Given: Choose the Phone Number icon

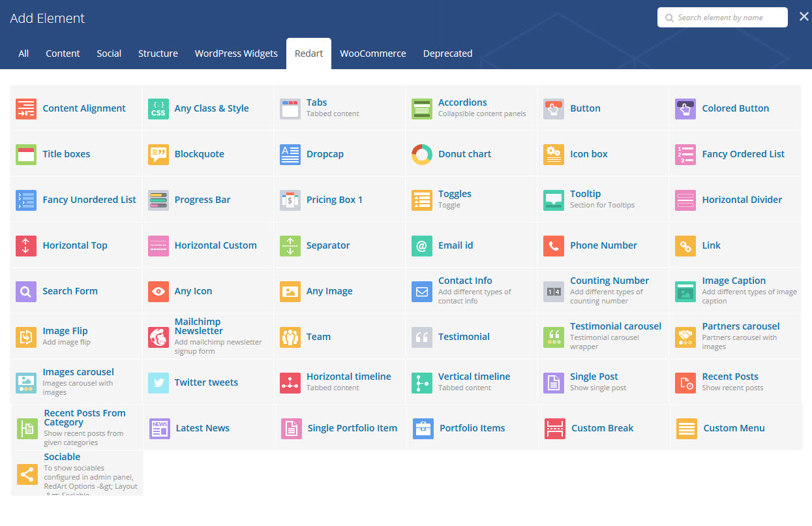Looking at the screenshot, I should [x=554, y=246].
